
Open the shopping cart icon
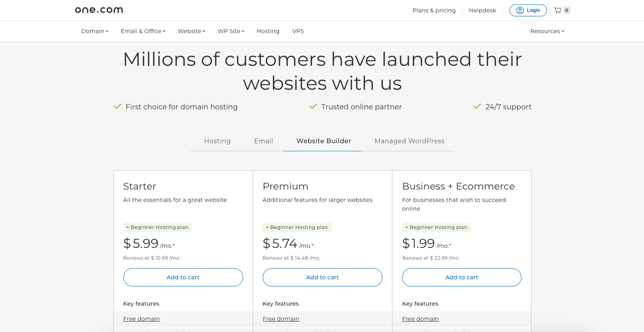tap(558, 10)
